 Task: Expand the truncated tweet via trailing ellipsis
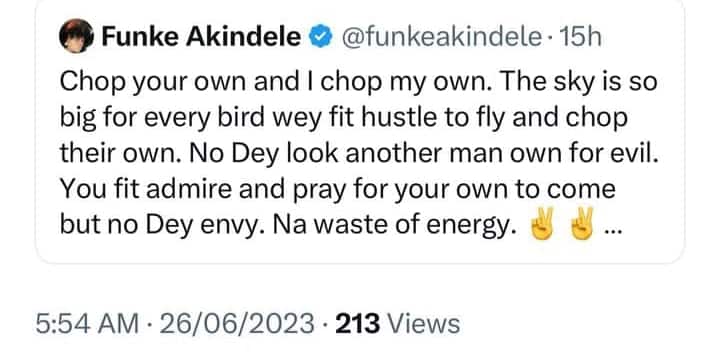[x=613, y=231]
